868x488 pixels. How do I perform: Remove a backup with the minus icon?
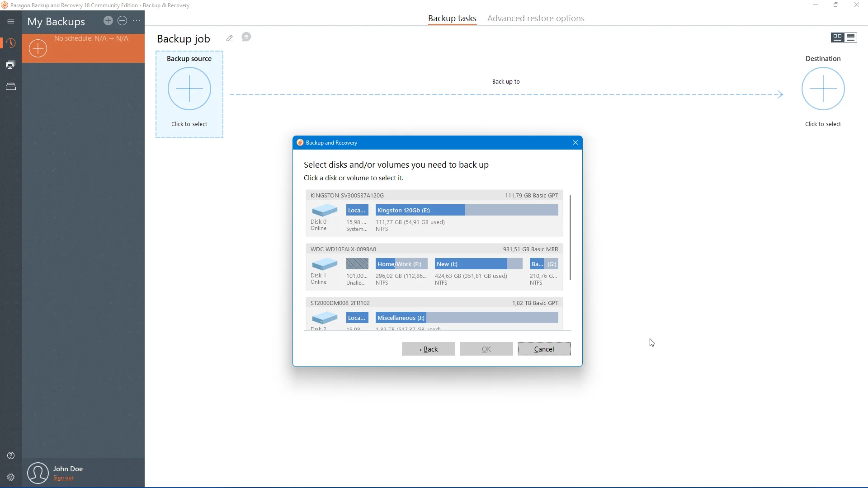pyautogui.click(x=122, y=21)
